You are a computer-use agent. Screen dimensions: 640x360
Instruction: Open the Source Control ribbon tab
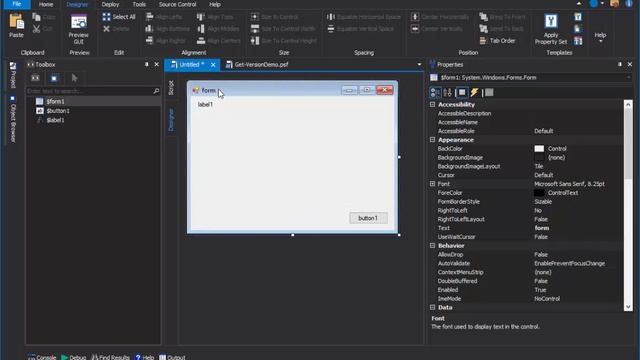click(177, 4)
